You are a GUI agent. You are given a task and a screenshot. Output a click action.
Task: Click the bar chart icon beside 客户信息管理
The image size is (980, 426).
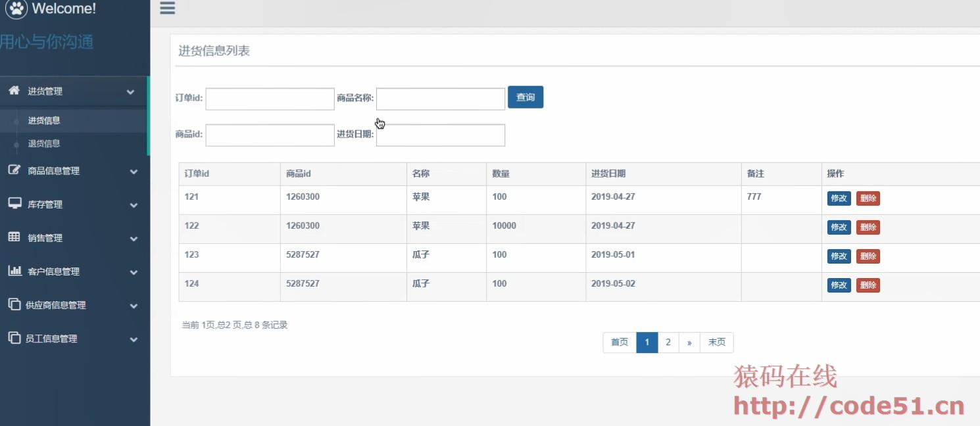tap(14, 271)
